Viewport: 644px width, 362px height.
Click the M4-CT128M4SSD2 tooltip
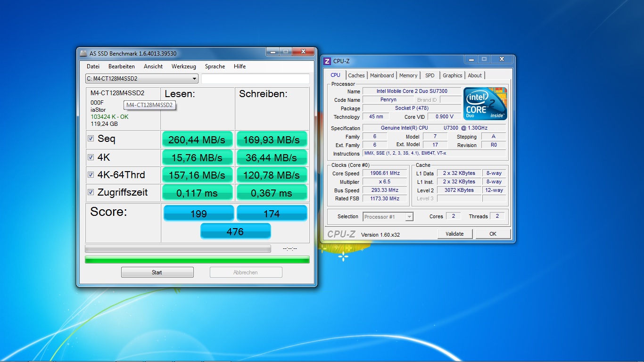click(150, 105)
